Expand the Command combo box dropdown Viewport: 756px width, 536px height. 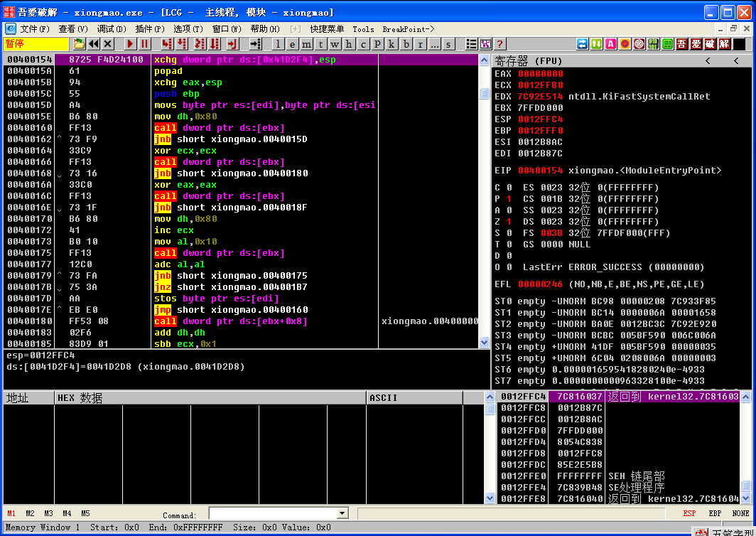pos(342,513)
